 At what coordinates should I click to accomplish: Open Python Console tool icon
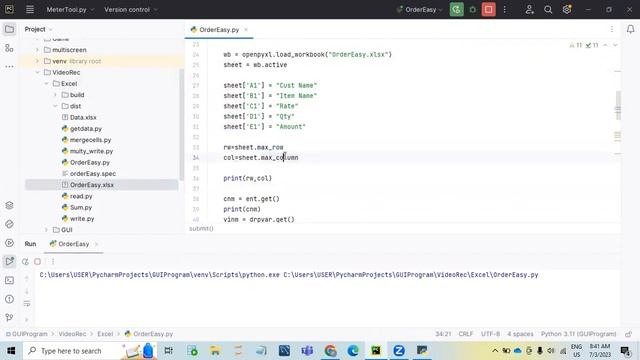[9, 224]
